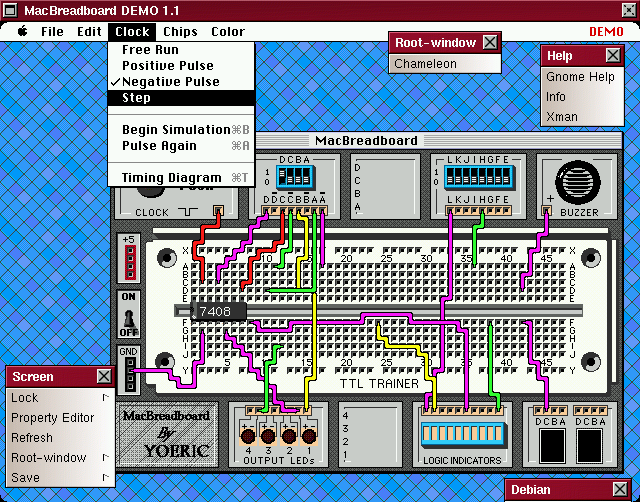Click the logic indicators light bar

pyautogui.click(x=462, y=435)
